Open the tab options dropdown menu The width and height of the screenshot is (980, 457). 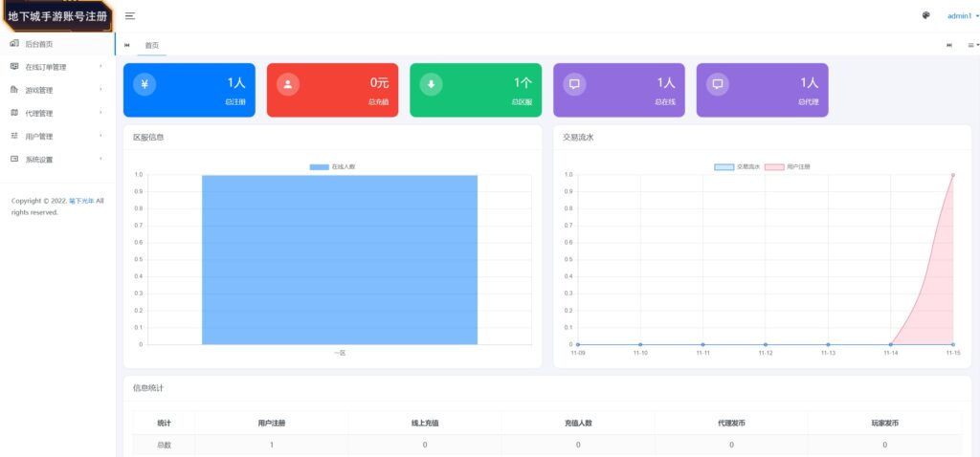point(972,45)
